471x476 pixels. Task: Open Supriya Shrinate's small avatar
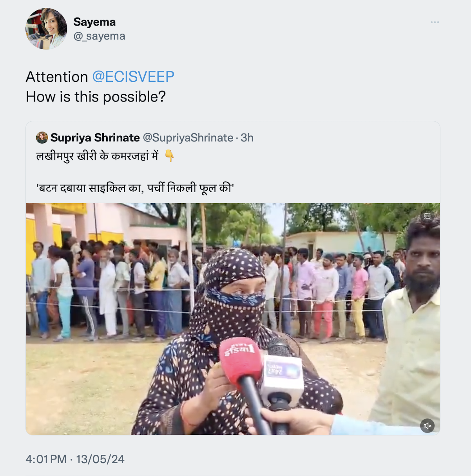42,138
